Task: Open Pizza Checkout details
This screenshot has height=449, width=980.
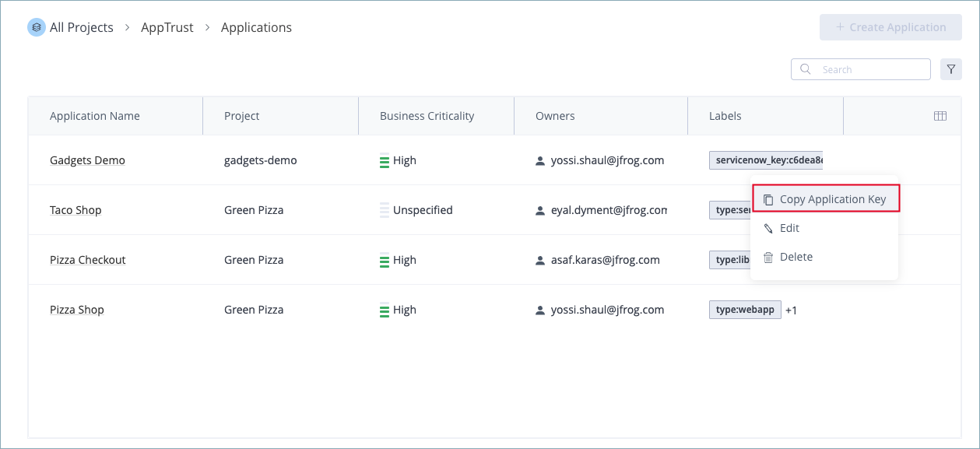Action: (87, 259)
